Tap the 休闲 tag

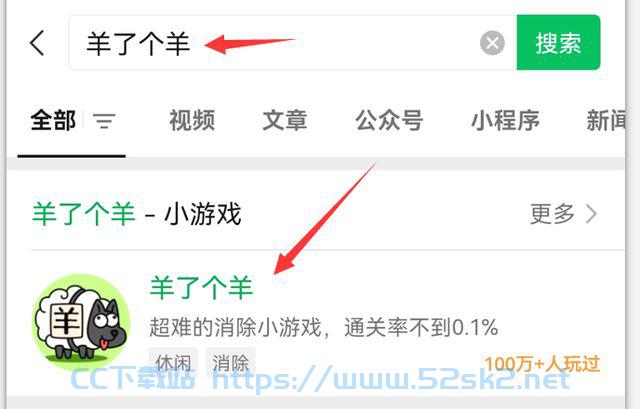(173, 362)
